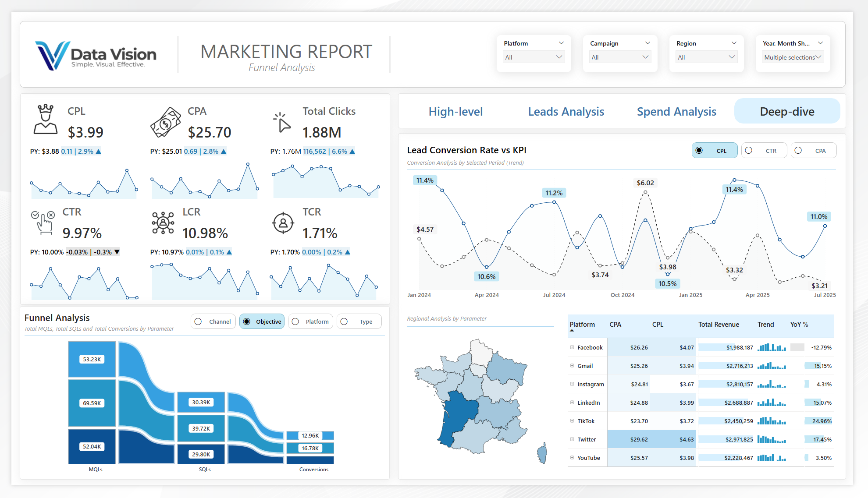Image resolution: width=868 pixels, height=498 pixels.
Task: Click the Data Vision logo
Action: pyautogui.click(x=96, y=56)
